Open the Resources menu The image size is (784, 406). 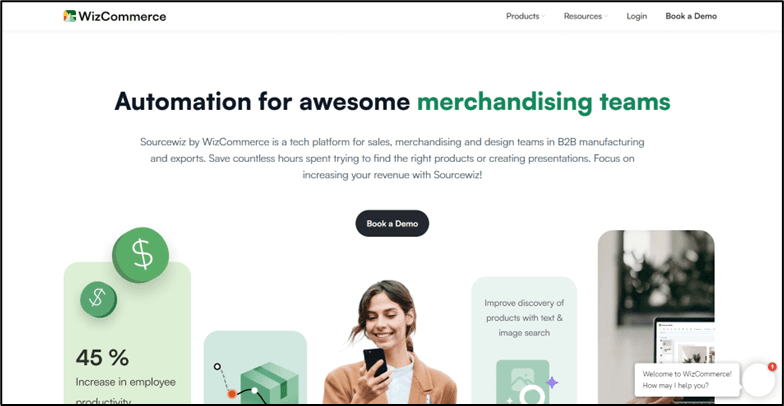[583, 16]
